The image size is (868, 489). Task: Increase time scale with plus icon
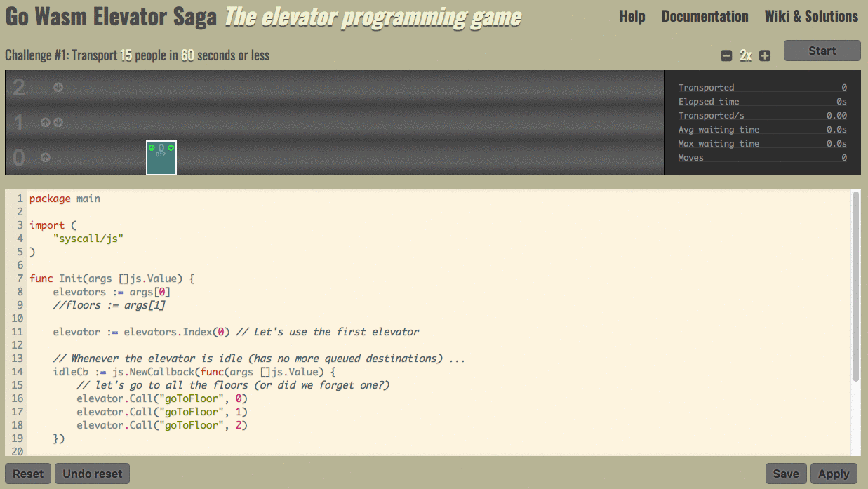click(x=765, y=55)
